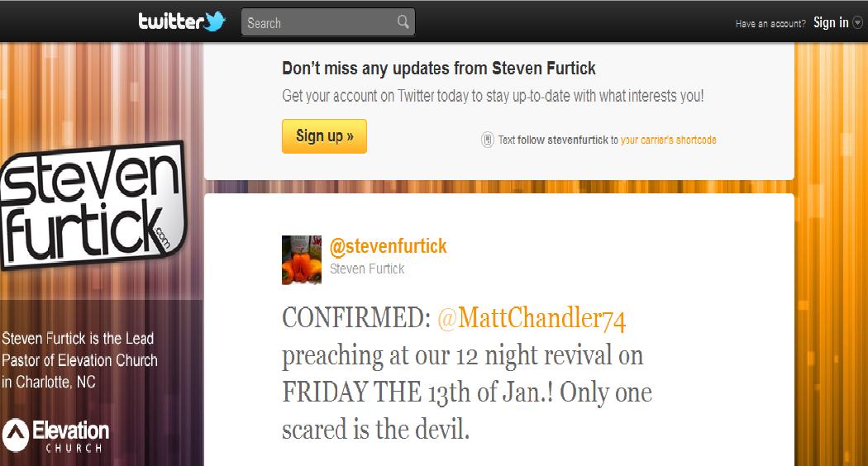Viewport: 868px width, 466px height.
Task: Open the @stevenfurtick profile handle link
Action: [388, 246]
